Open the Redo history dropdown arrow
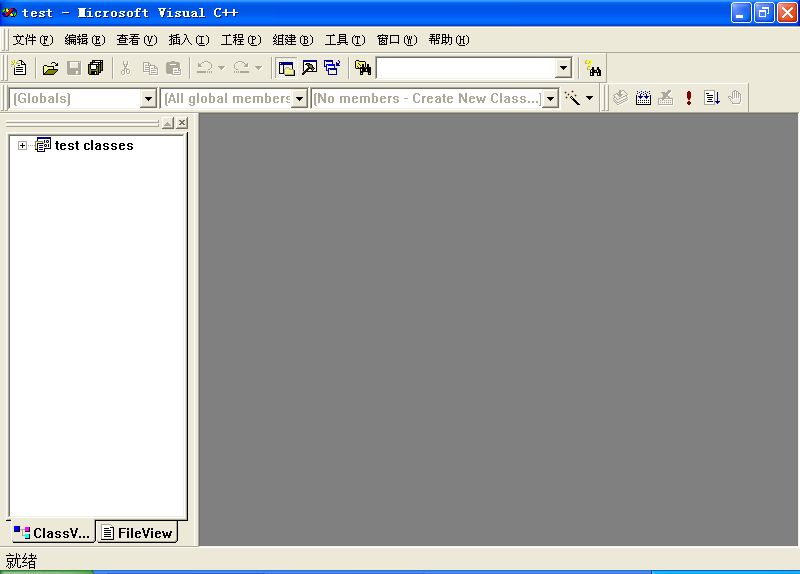This screenshot has width=800, height=574. click(259, 68)
